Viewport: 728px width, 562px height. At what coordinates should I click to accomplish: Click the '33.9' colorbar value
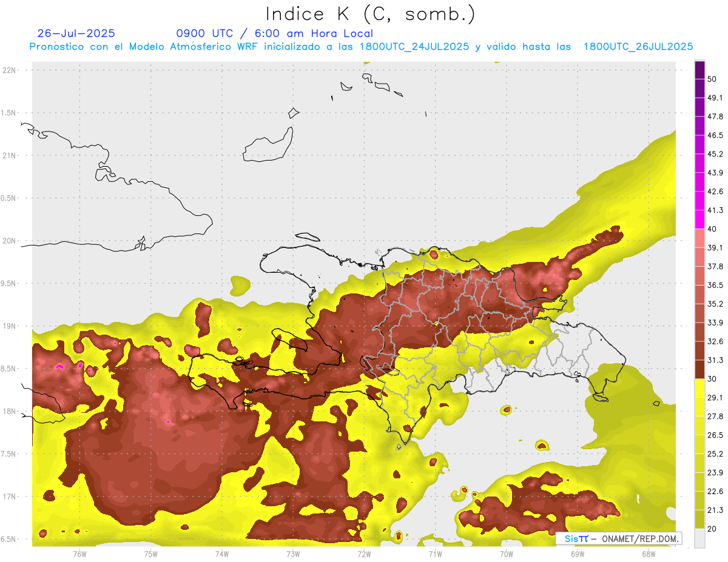pyautogui.click(x=715, y=323)
